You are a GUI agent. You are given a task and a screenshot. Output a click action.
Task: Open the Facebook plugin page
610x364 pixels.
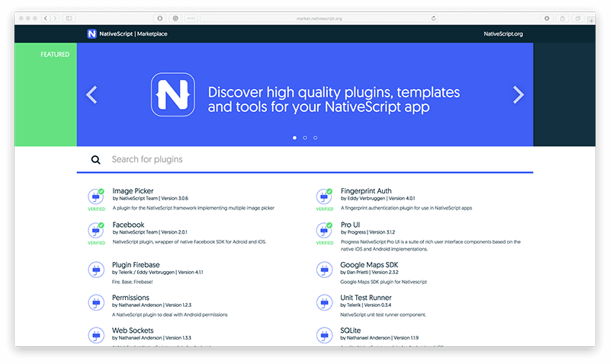click(x=128, y=225)
